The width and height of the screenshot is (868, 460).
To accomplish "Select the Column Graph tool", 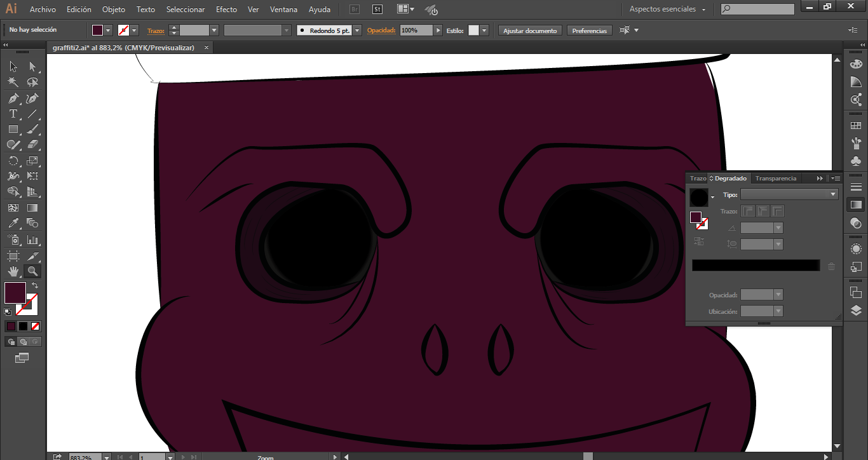I will pos(32,240).
